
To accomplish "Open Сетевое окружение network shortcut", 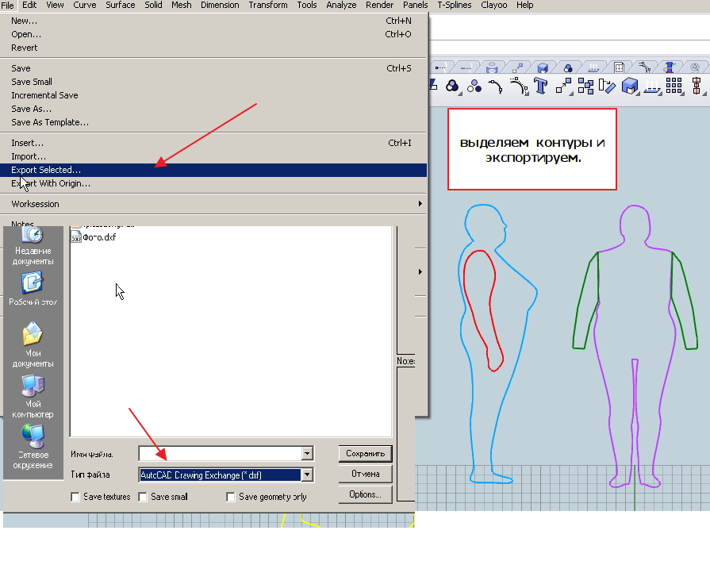I will [x=33, y=447].
